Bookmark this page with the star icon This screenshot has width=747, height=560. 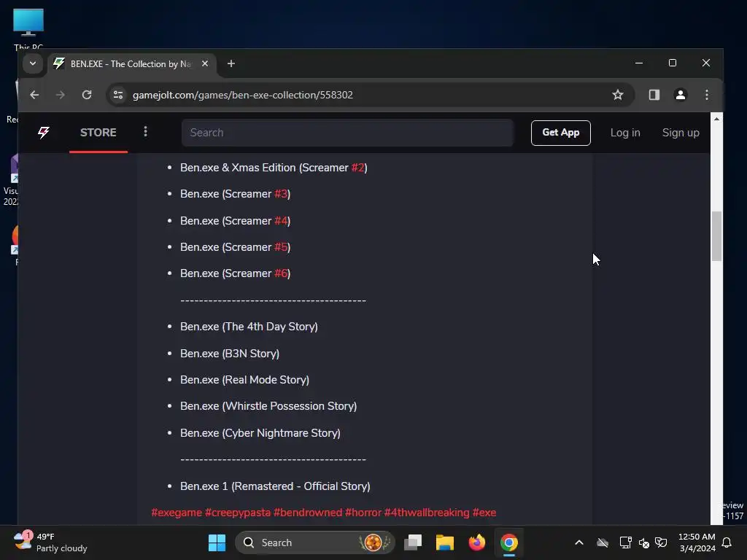(x=617, y=95)
